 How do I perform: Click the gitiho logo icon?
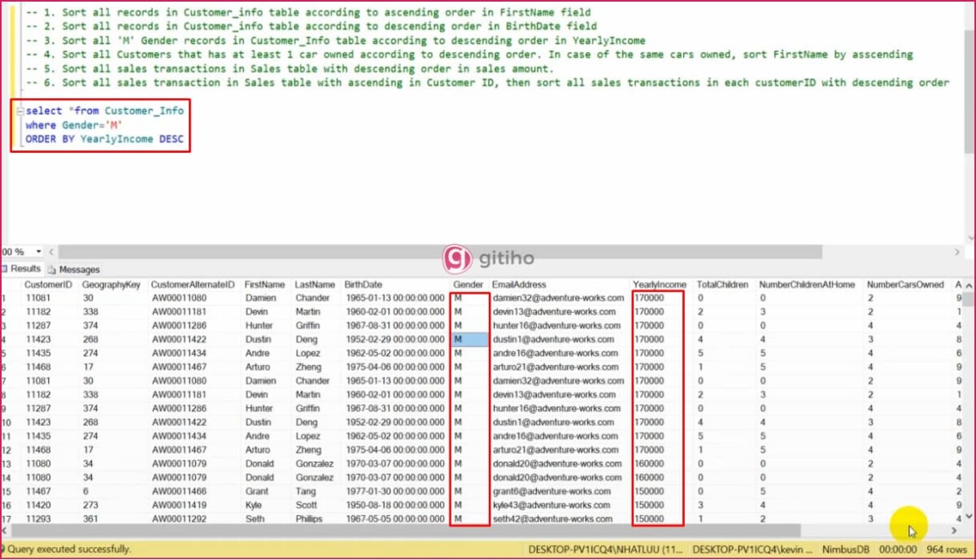coord(457,258)
